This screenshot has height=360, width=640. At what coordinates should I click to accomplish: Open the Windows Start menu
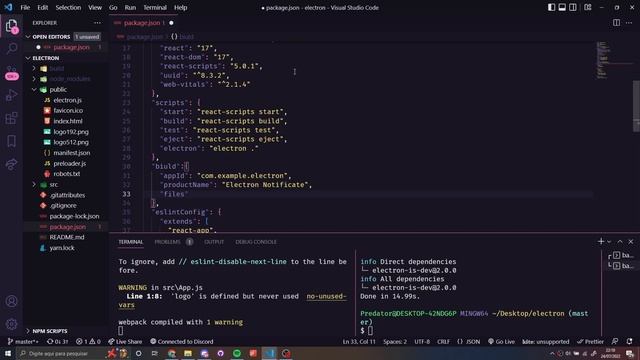(x=8, y=353)
